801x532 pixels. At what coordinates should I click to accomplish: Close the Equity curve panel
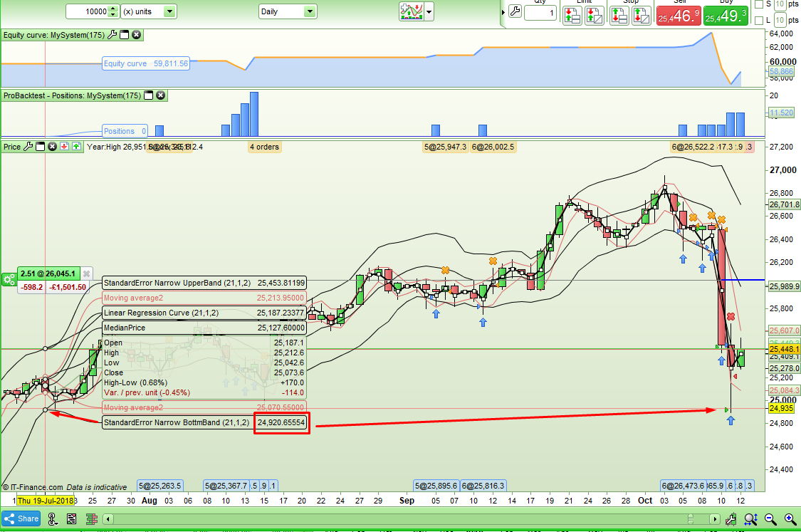coord(137,35)
